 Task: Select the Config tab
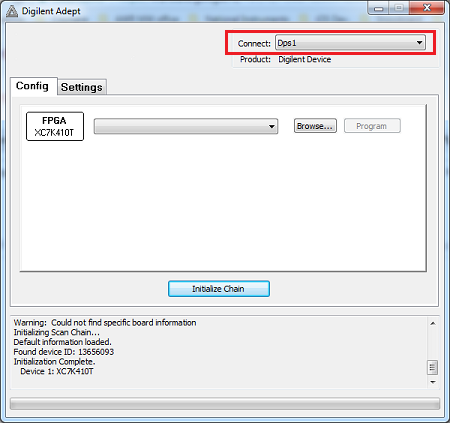(32, 86)
